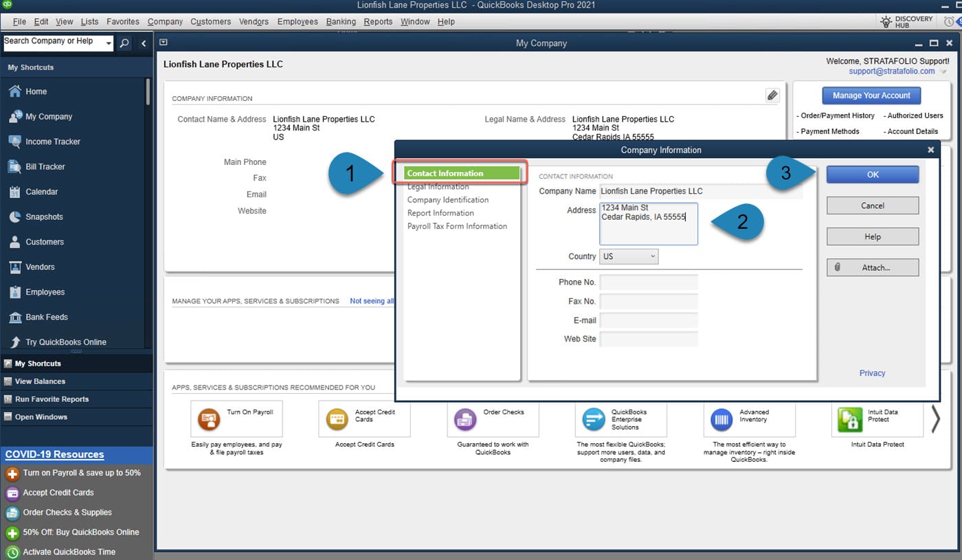Image resolution: width=962 pixels, height=560 pixels.
Task: Click the search magnifier icon
Action: pyautogui.click(x=124, y=43)
